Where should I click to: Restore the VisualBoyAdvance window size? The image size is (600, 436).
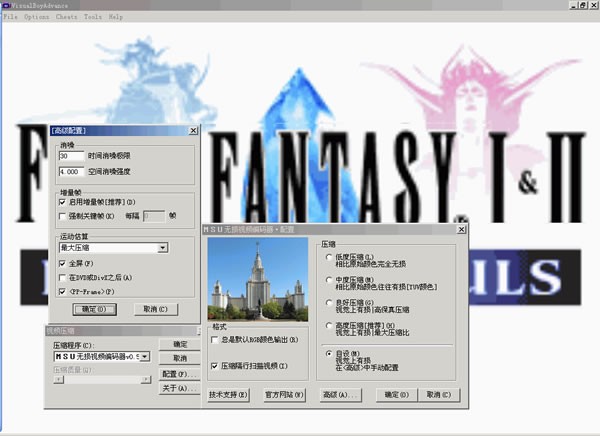[x=582, y=5]
